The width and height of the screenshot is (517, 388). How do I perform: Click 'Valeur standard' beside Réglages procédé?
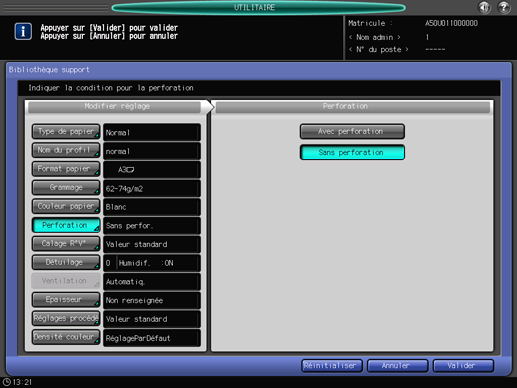click(152, 319)
